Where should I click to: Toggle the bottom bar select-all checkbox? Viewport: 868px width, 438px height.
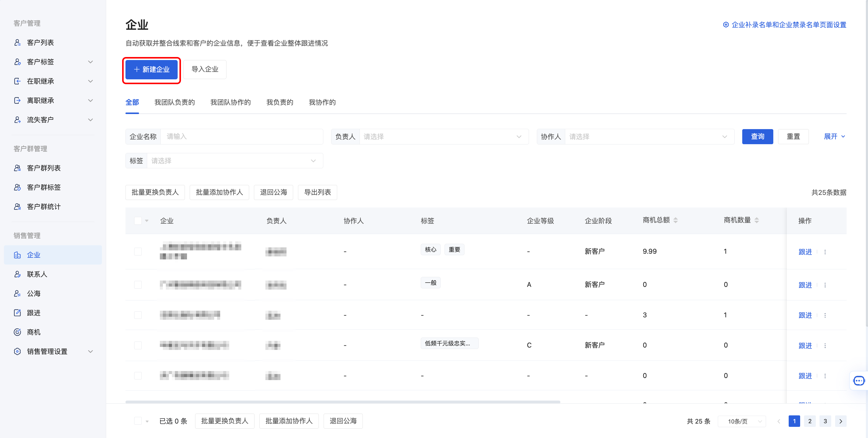point(138,421)
